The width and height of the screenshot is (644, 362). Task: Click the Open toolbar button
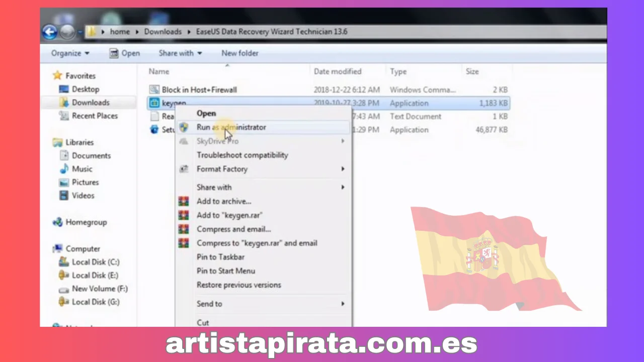[124, 53]
